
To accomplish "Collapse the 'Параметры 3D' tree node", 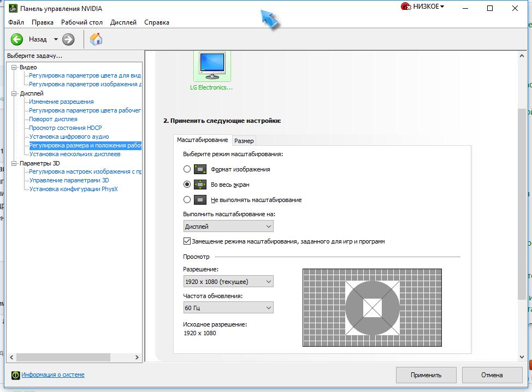I will (14, 163).
